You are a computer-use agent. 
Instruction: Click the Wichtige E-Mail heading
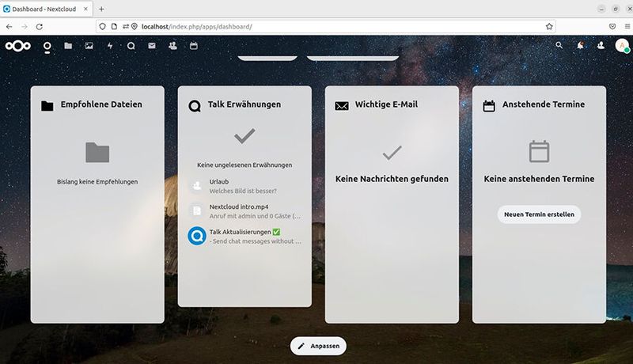coord(386,104)
